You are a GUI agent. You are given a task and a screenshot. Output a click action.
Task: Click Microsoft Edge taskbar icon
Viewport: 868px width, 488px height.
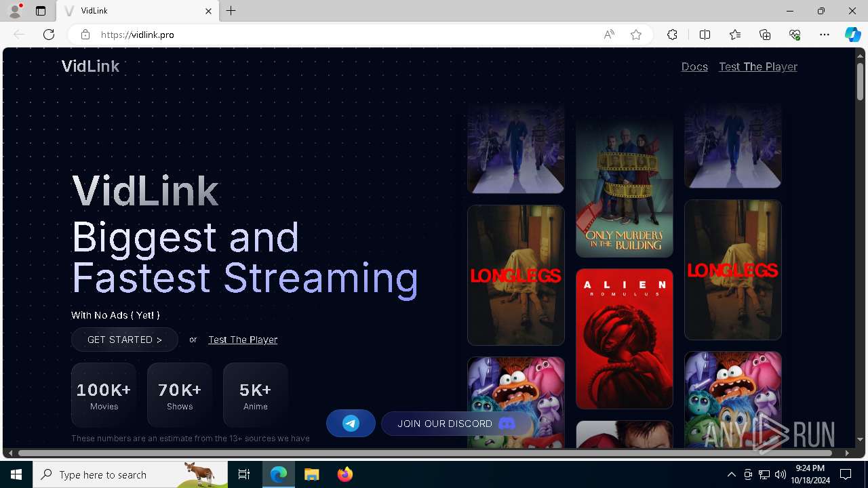(279, 474)
